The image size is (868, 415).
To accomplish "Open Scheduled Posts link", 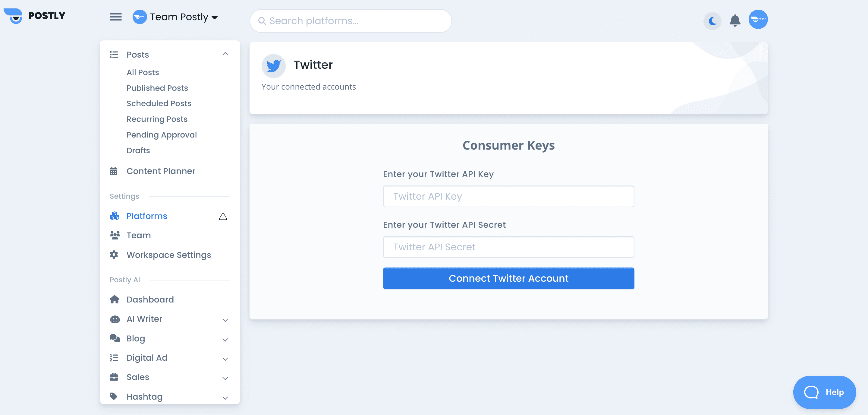I will tap(159, 103).
